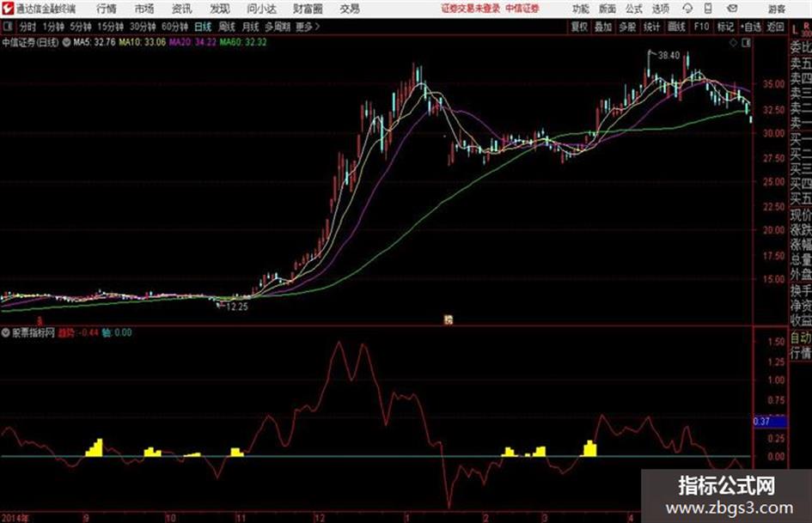The image size is (812, 523).
Task: Click the 证券交易未登录 login link
Action: [x=471, y=9]
